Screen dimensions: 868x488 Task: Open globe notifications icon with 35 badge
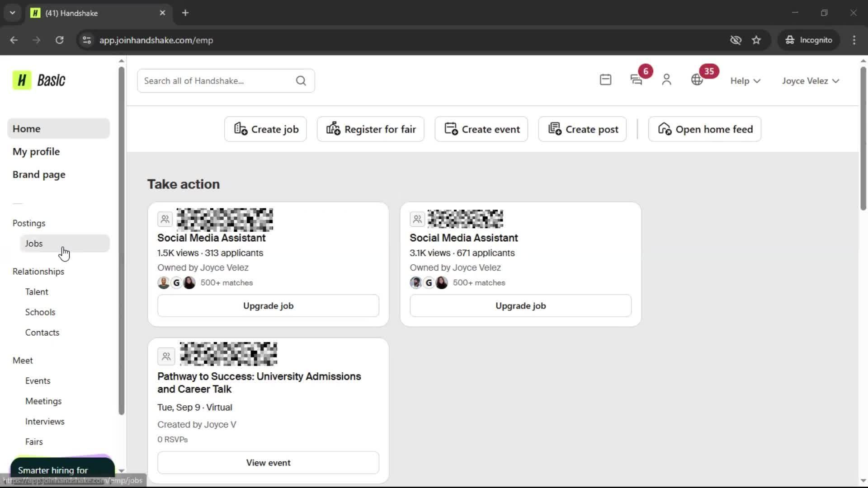pyautogui.click(x=697, y=80)
